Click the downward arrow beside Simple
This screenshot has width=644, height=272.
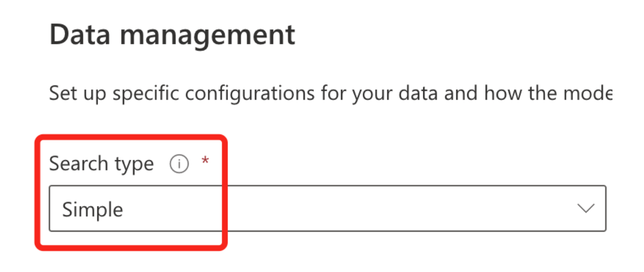click(585, 209)
